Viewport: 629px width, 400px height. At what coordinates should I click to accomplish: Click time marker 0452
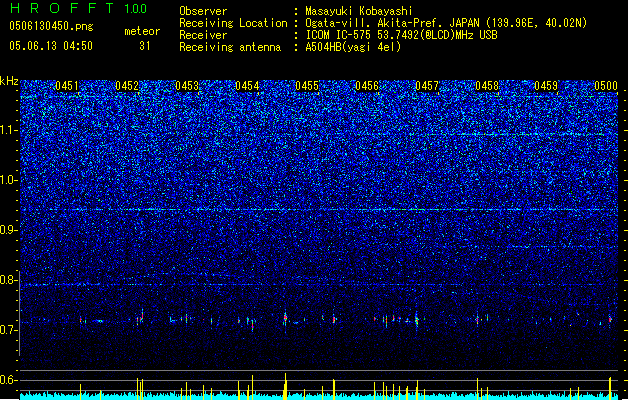127,86
